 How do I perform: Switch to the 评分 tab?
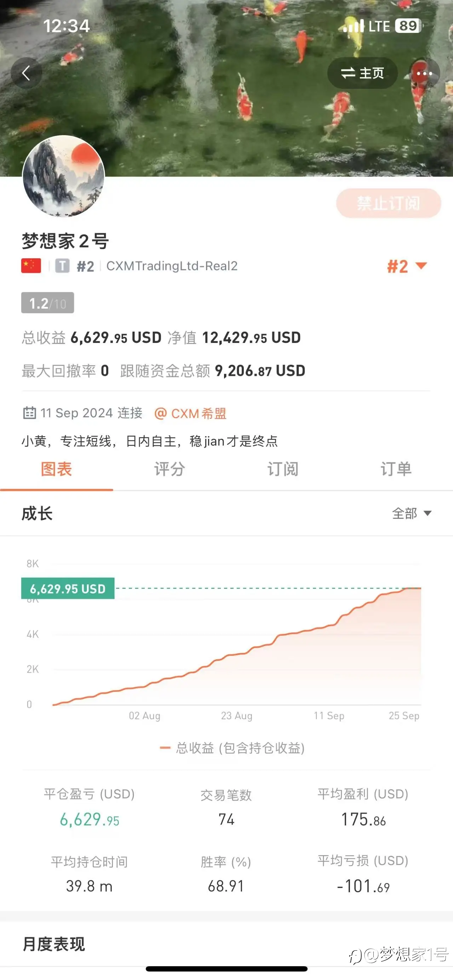(x=170, y=469)
